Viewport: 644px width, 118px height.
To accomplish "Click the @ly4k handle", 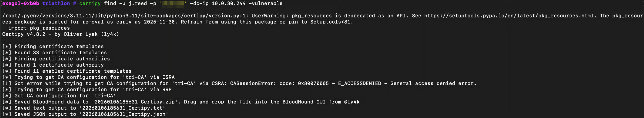I will (352, 102).
